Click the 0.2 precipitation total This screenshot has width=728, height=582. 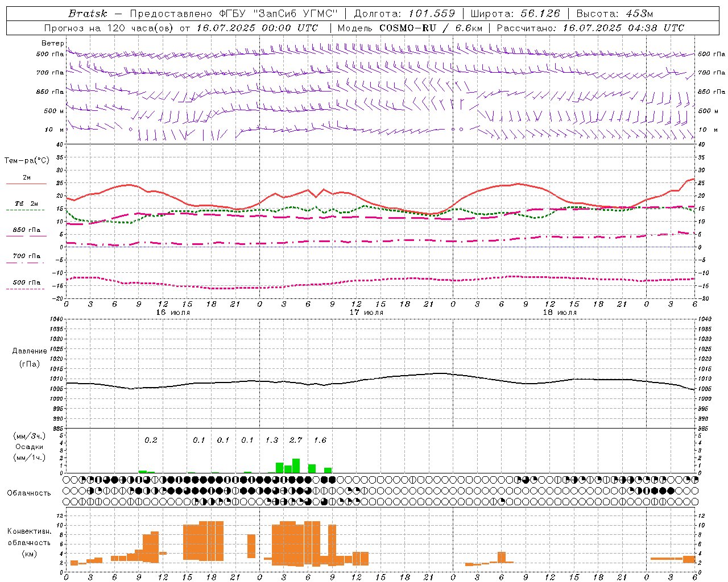click(x=151, y=440)
